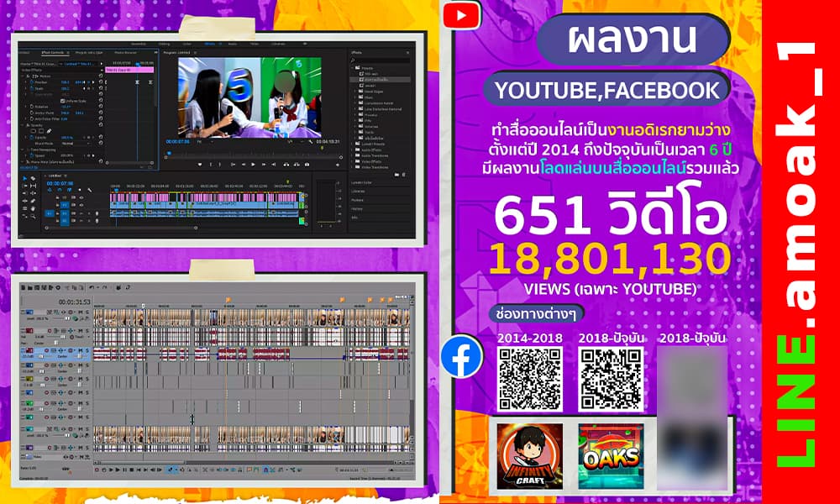Mute the top video track in Vegas

click(81, 312)
